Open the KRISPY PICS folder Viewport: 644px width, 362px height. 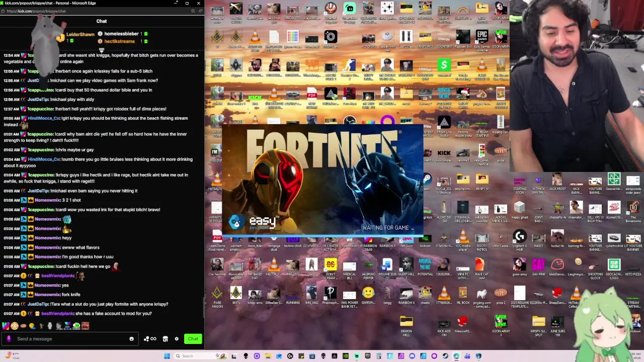[425, 41]
